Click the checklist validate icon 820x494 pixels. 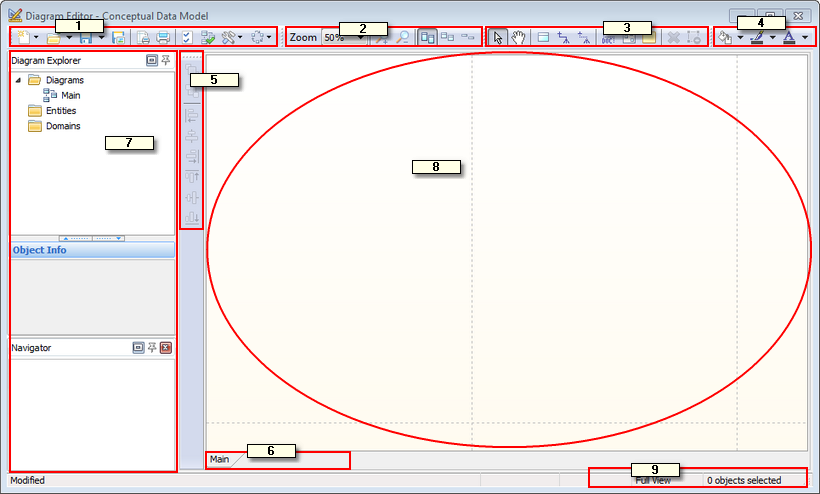186,37
